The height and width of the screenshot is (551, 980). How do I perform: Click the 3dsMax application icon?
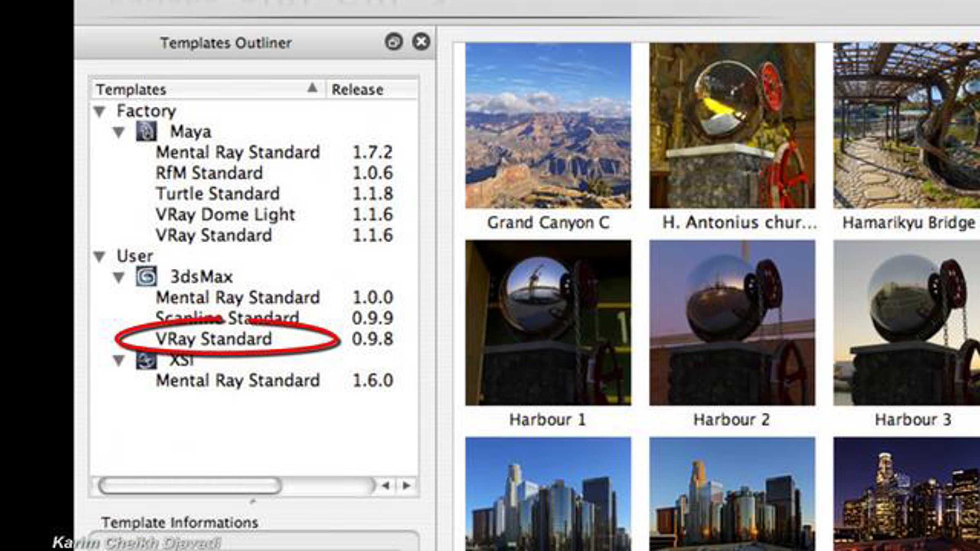[x=146, y=276]
